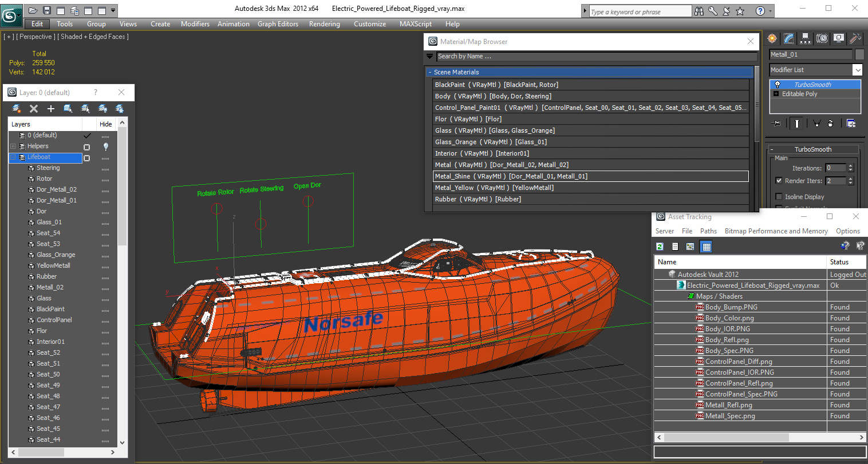Screen dimensions: 868x464
Task: Select Metal_Yellow material in browser
Action: (590, 188)
